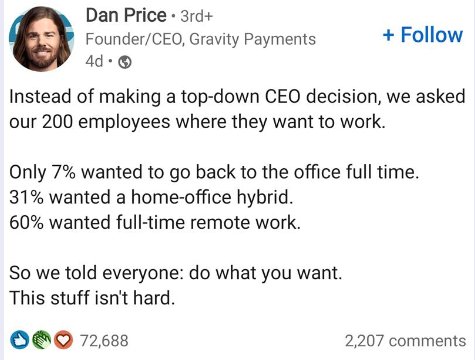View the 2,207 comments
The image size is (475, 360).
(x=405, y=341)
